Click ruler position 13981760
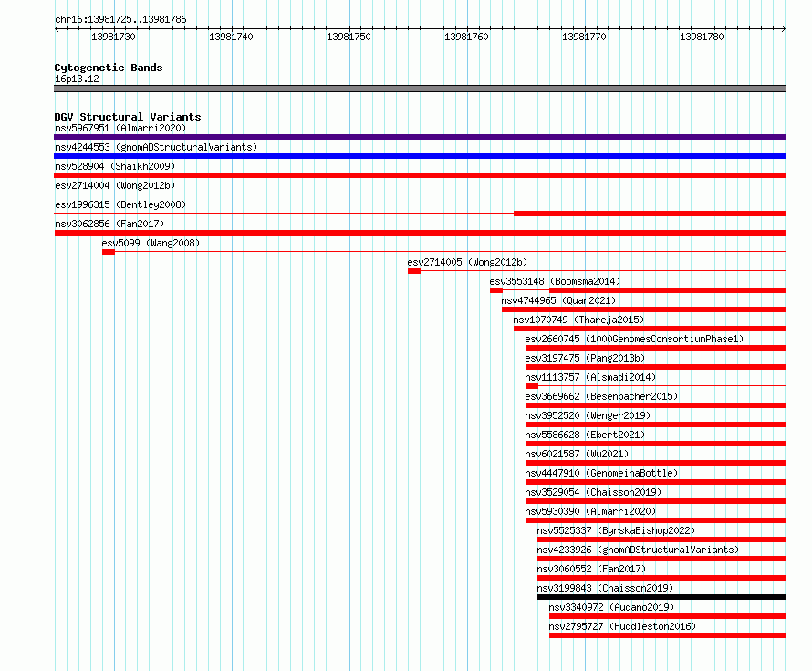812x671 pixels. [x=466, y=37]
